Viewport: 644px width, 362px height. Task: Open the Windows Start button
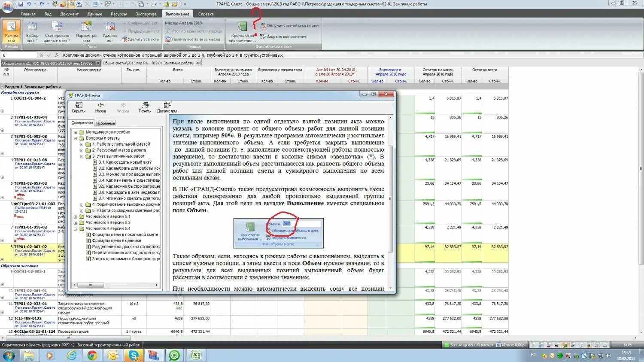tap(9, 356)
